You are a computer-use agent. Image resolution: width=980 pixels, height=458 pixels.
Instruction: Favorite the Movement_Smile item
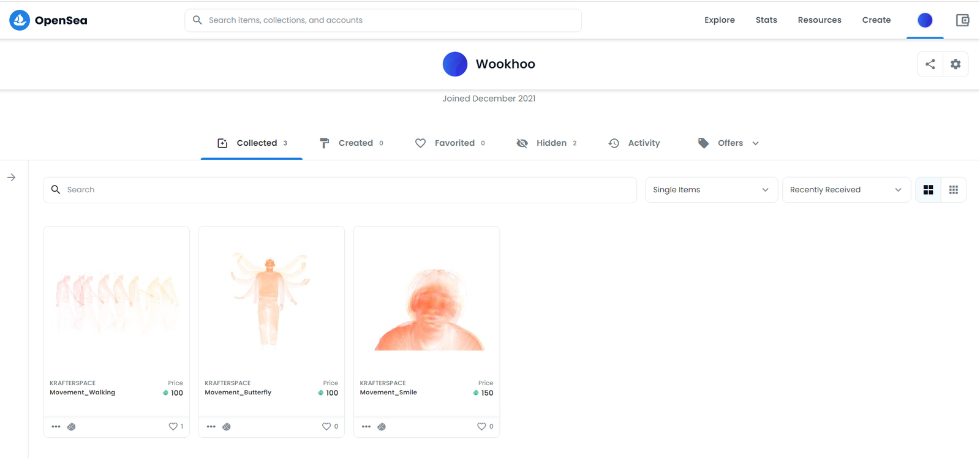481,427
